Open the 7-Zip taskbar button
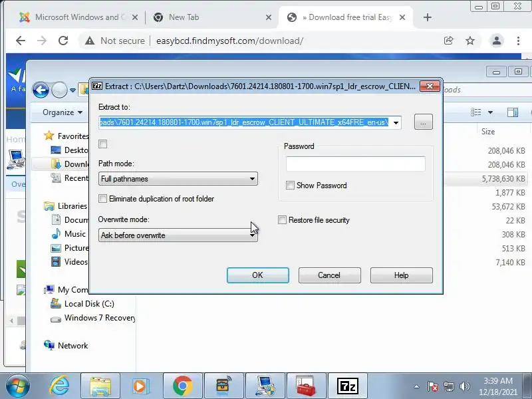Image resolution: width=532 pixels, height=399 pixels. pos(348,386)
